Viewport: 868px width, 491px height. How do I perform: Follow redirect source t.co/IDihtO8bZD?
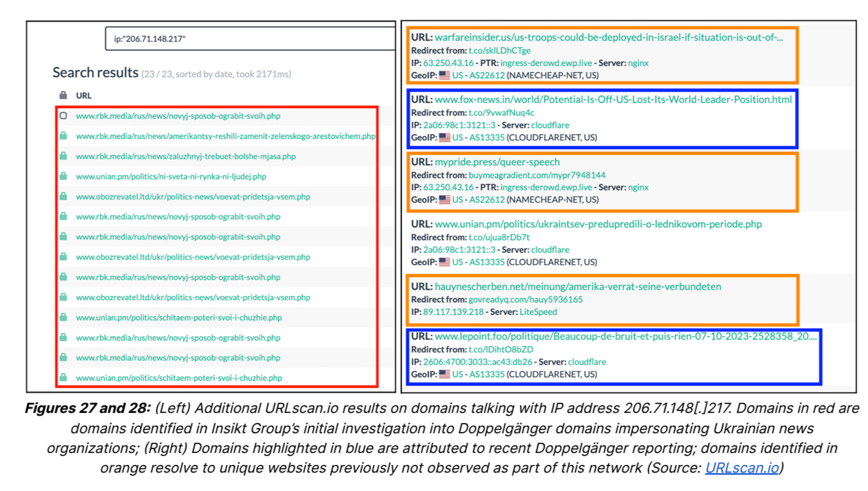point(501,350)
